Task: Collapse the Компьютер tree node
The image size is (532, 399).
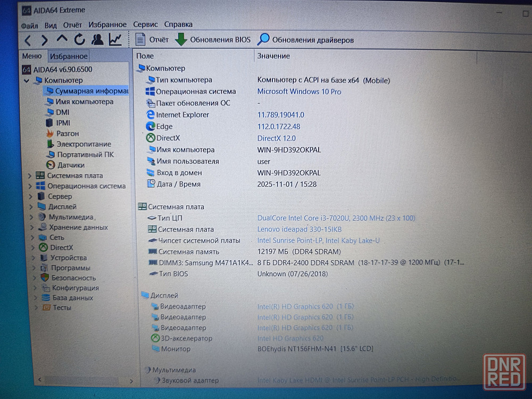Action: [27, 80]
